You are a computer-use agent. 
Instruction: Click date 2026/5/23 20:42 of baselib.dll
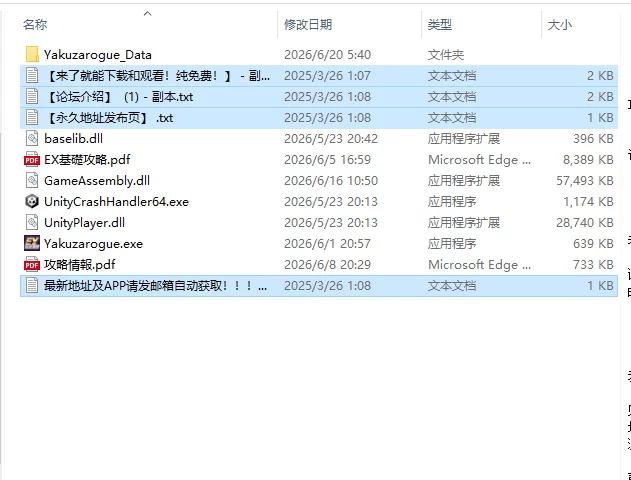pos(331,138)
